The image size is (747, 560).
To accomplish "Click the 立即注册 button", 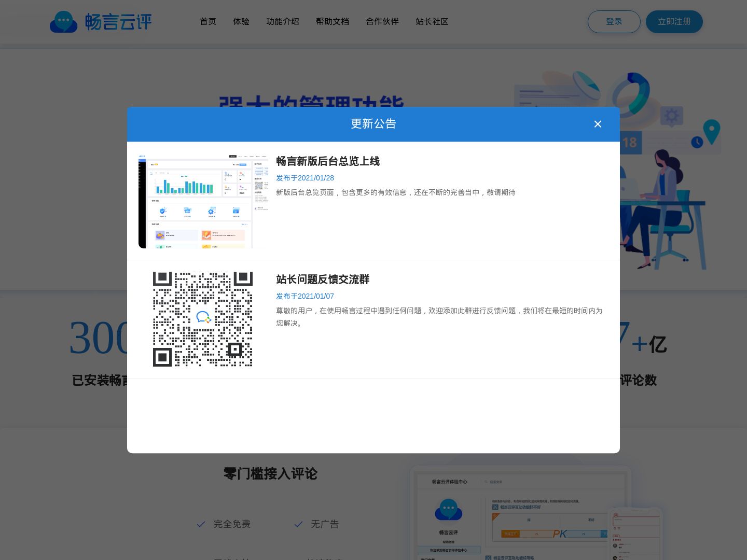I will pyautogui.click(x=674, y=22).
